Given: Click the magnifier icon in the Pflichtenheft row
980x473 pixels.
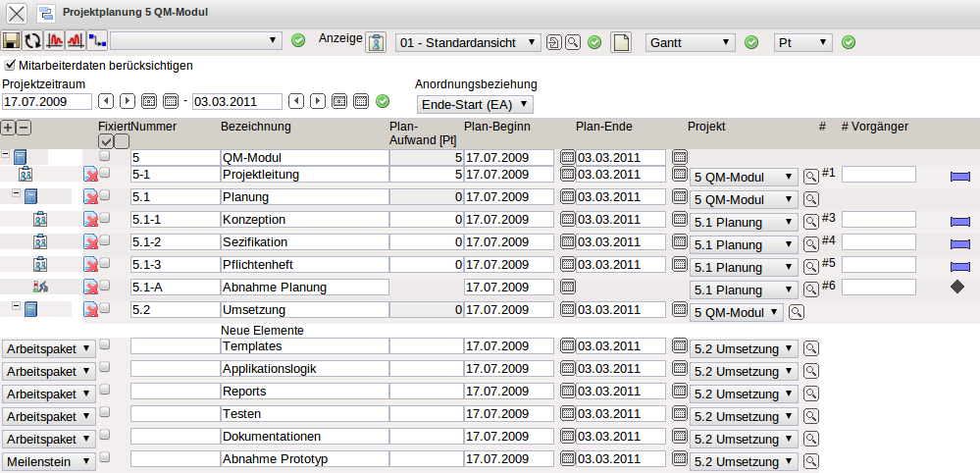Looking at the screenshot, I should coord(810,266).
